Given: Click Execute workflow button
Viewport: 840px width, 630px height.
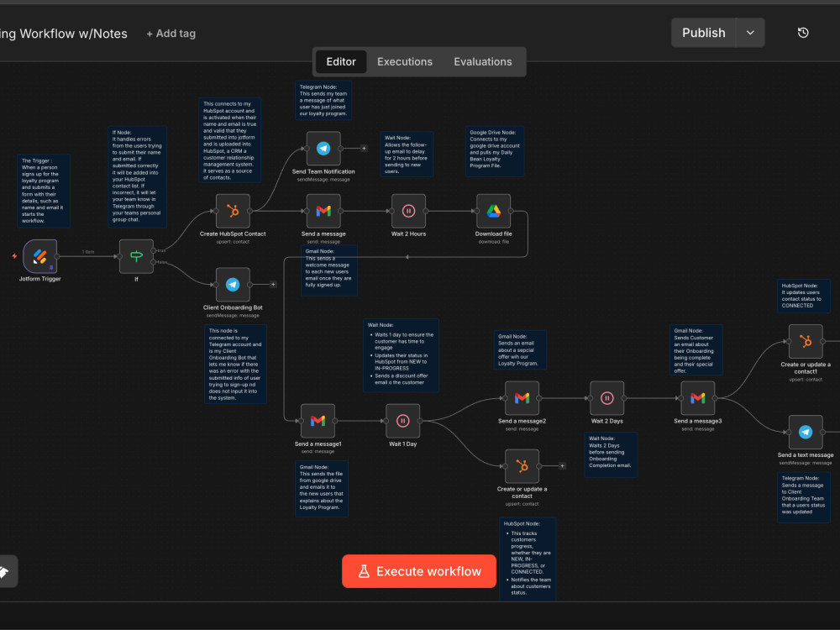Looking at the screenshot, I should [419, 571].
